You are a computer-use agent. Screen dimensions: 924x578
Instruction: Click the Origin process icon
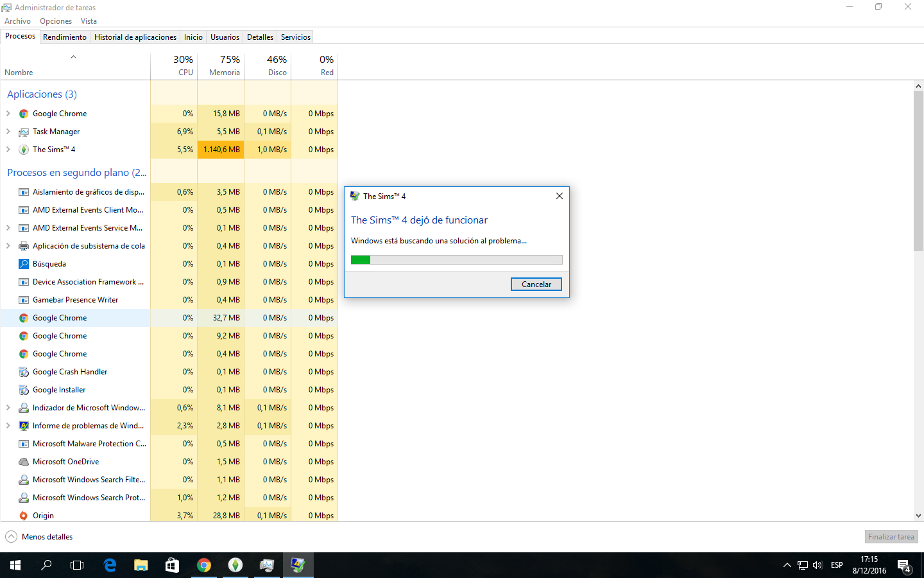tap(24, 516)
